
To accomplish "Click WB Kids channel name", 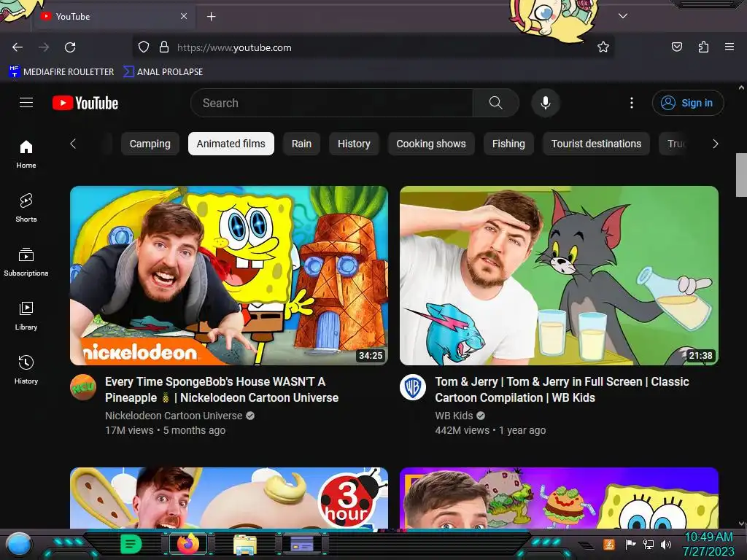I will click(x=454, y=416).
